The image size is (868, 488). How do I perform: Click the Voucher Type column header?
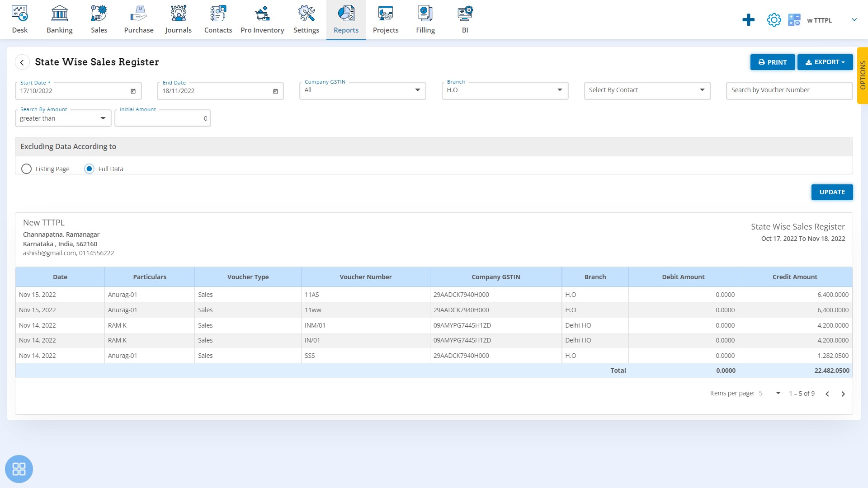[x=248, y=277]
